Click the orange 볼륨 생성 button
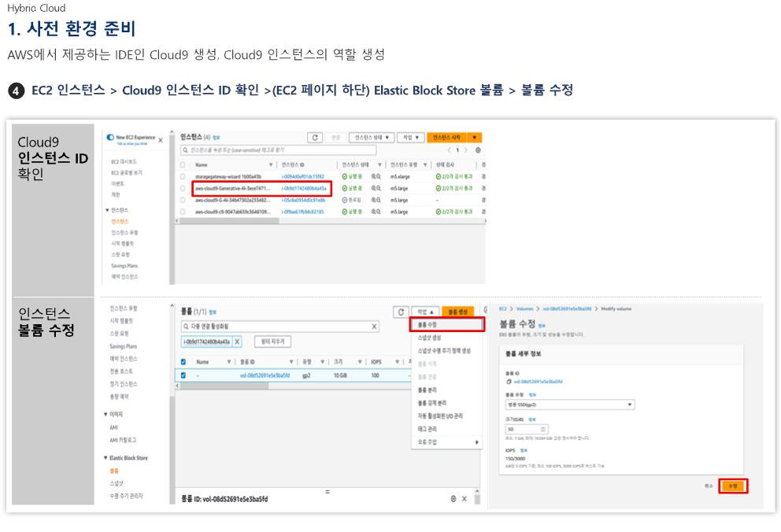The height and width of the screenshot is (532, 781). pos(457,312)
